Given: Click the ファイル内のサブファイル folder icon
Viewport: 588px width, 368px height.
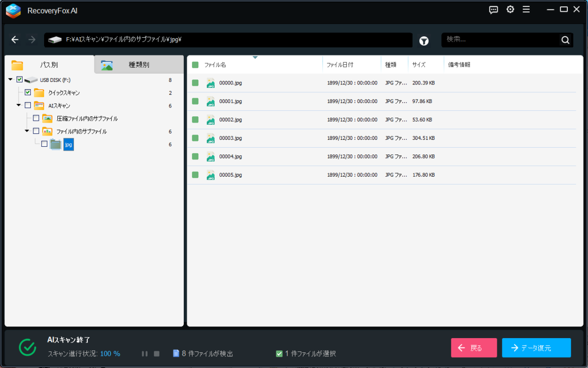Looking at the screenshot, I should (48, 131).
